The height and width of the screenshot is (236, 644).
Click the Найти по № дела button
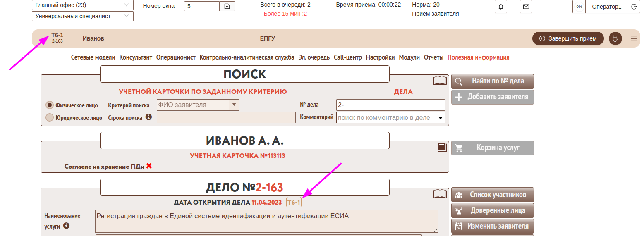pyautogui.click(x=492, y=81)
